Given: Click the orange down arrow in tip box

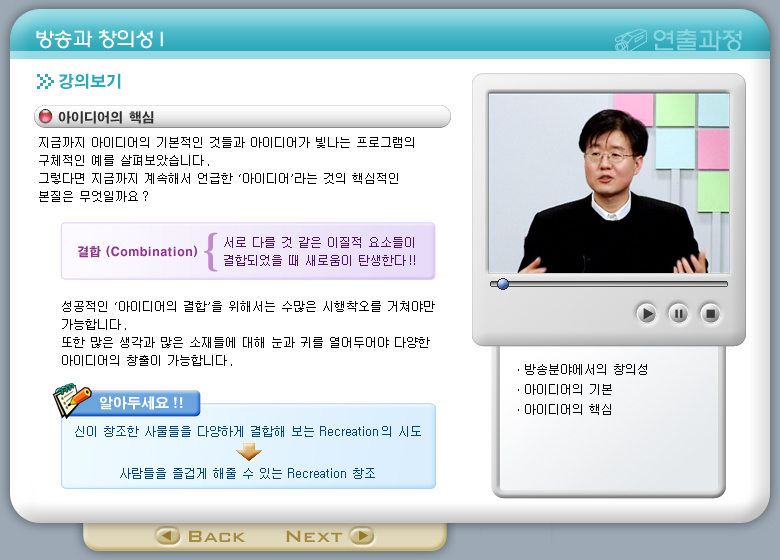Looking at the screenshot, I should click(248, 452).
